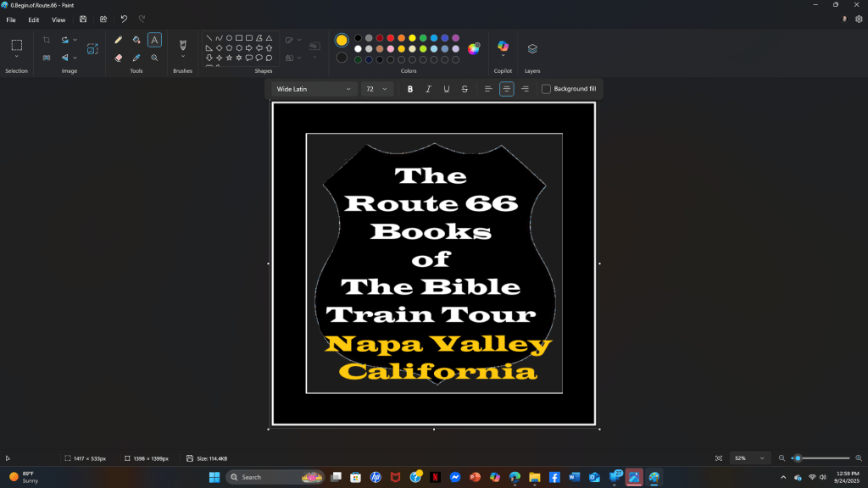Toggle Bold text formatting
This screenshot has height=488, width=868.
tap(410, 89)
